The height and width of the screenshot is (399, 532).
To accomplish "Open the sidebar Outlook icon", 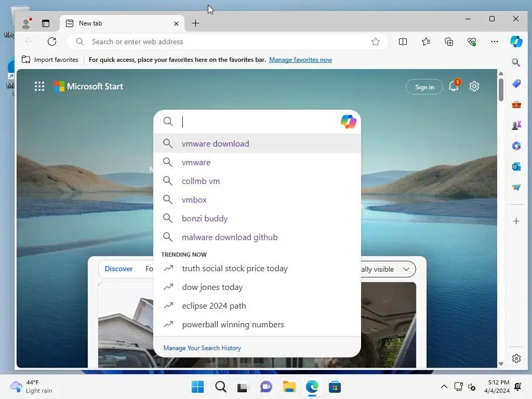I will (516, 167).
